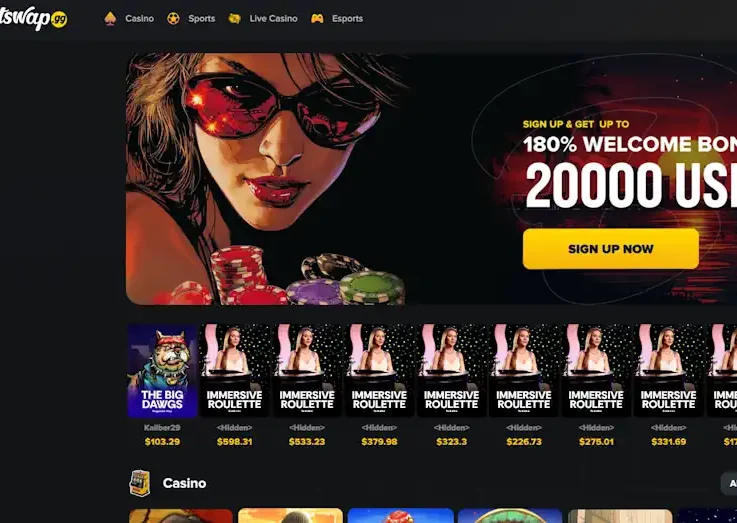
Task: Click the spade icon beside Casino
Action: [110, 19]
